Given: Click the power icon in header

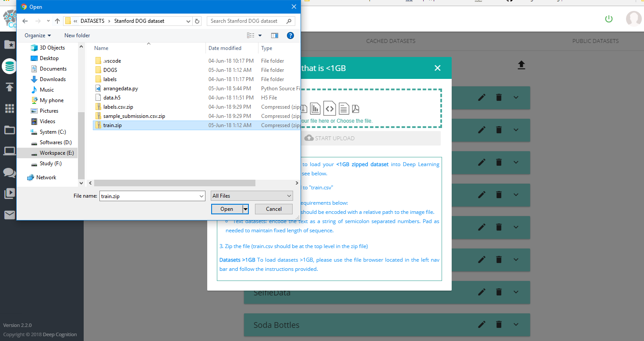Looking at the screenshot, I should pyautogui.click(x=609, y=19).
